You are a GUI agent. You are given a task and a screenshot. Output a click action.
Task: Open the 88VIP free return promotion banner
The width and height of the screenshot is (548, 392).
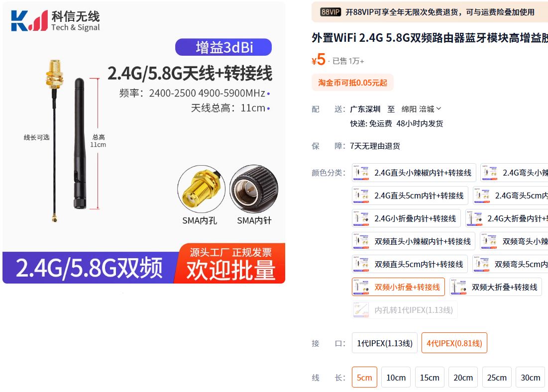pyautogui.click(x=430, y=12)
